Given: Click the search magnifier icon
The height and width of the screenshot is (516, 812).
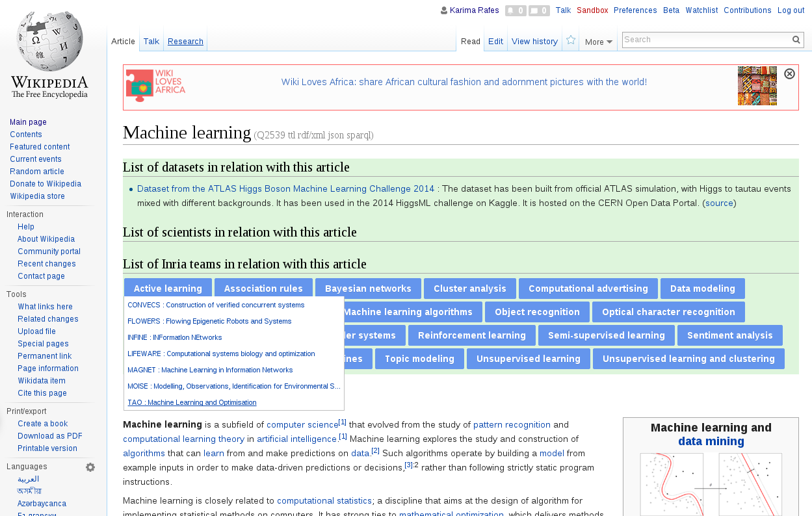Looking at the screenshot, I should (x=796, y=40).
